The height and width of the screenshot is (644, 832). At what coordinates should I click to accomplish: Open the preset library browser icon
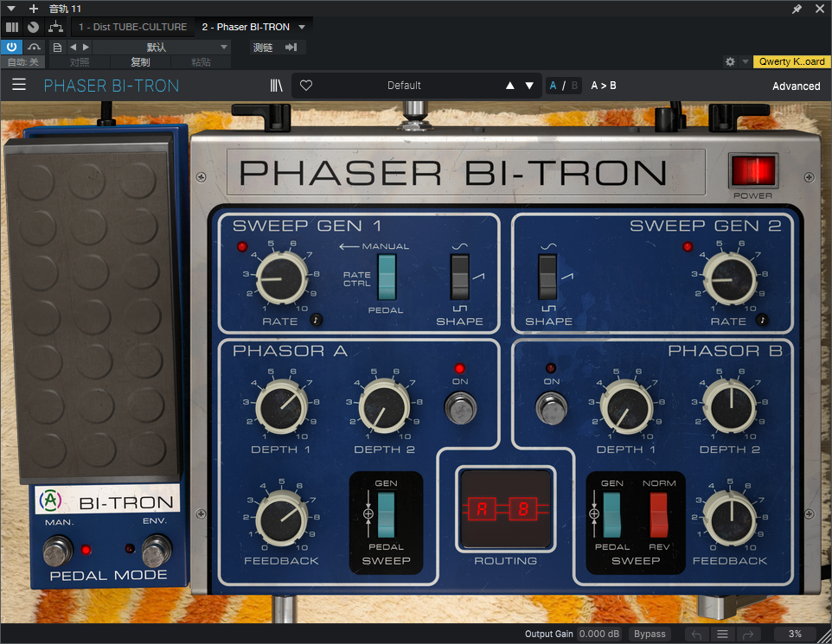276,86
